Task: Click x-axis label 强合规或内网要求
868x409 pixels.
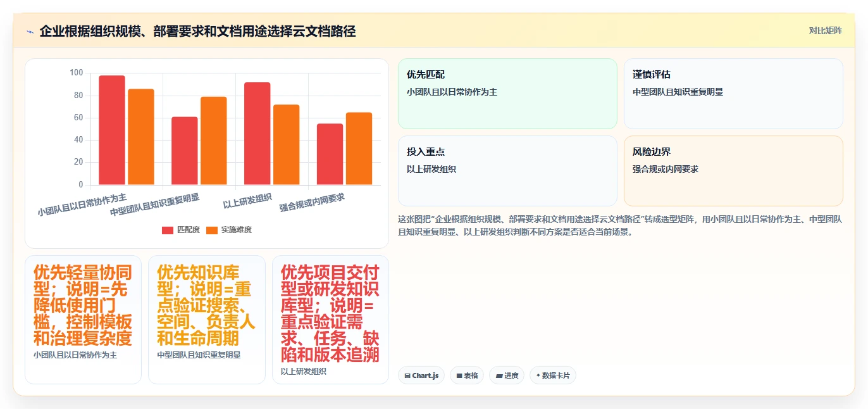Action: (x=312, y=203)
